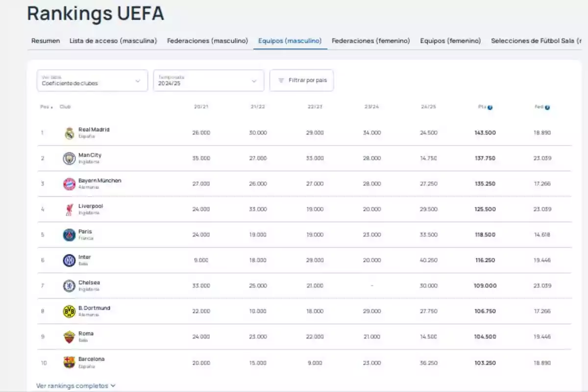
Task: Select the Equipos (masculino) tab
Action: point(290,41)
